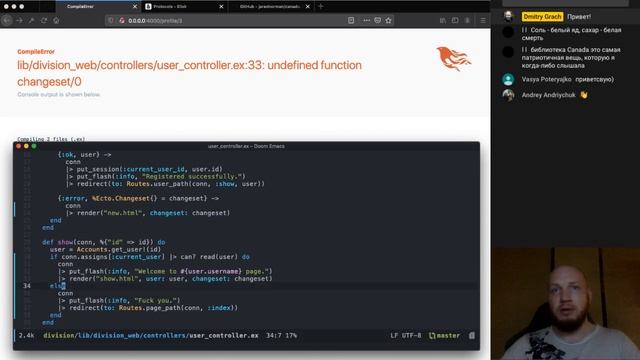
Task: Click Vasya Poteryajko's chat avatar
Action: coord(508,79)
